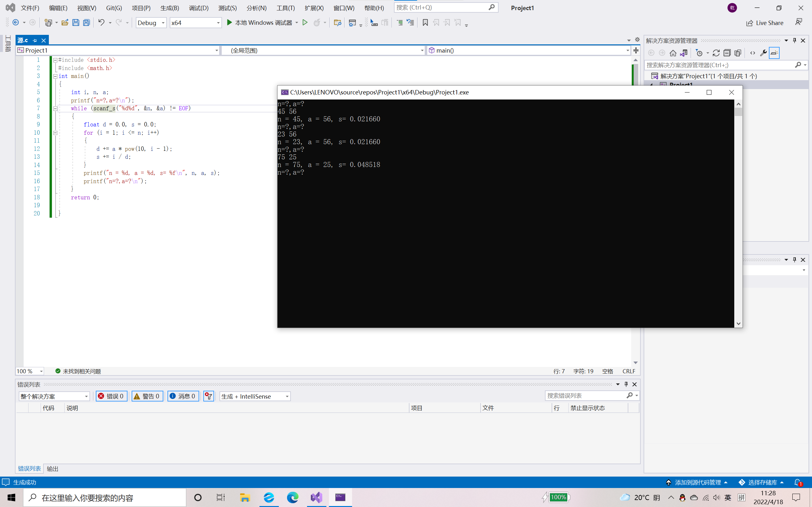The width and height of the screenshot is (812, 507).
Task: Collapse the while loop code block
Action: point(56,108)
